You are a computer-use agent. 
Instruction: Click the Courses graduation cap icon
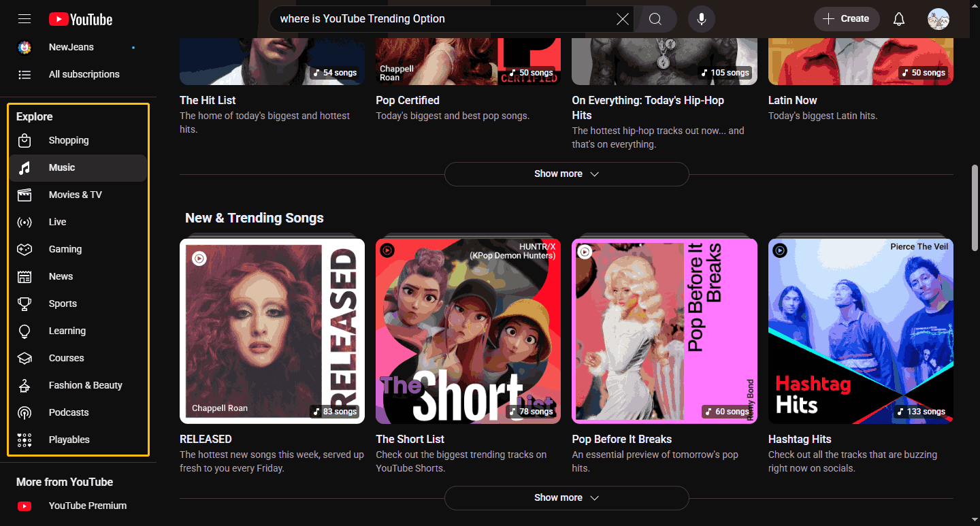pyautogui.click(x=24, y=358)
